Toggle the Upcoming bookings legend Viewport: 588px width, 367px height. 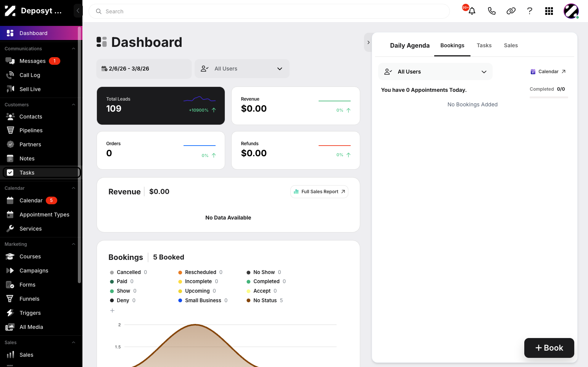coord(197,291)
